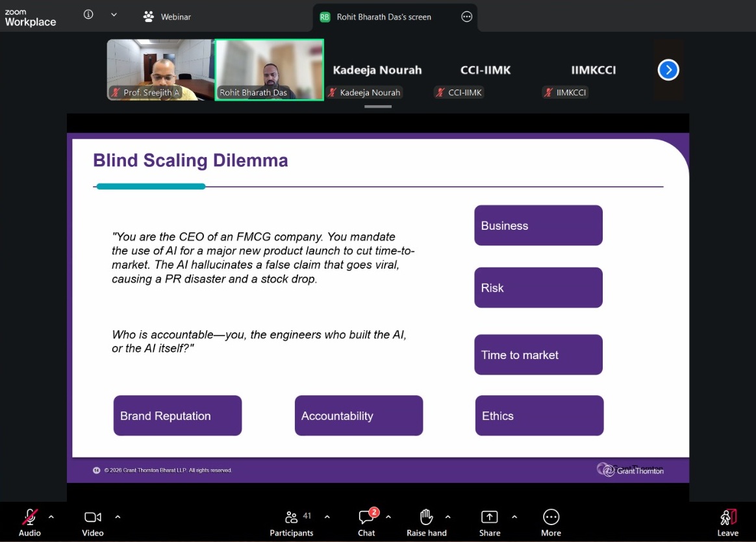
Task: Click the Blind Scaling Dilemma slide title
Action: coord(190,160)
